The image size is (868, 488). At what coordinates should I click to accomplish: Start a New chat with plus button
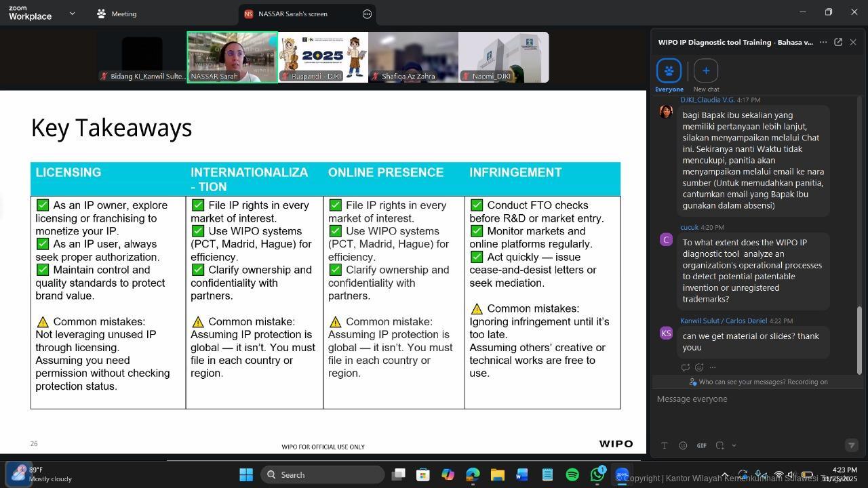(706, 70)
